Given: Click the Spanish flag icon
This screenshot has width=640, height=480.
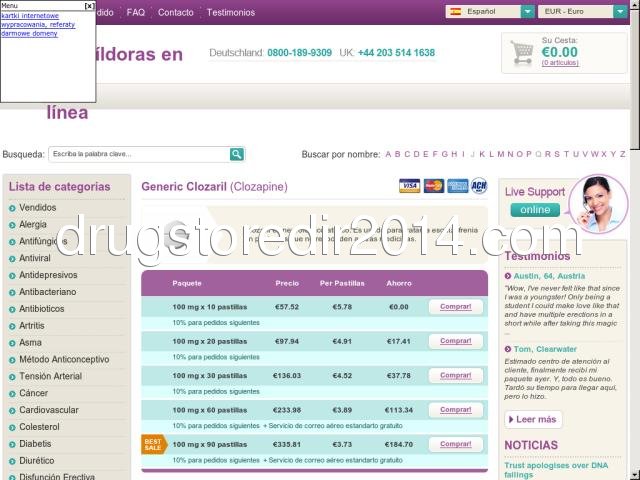Looking at the screenshot, I should pos(456,11).
